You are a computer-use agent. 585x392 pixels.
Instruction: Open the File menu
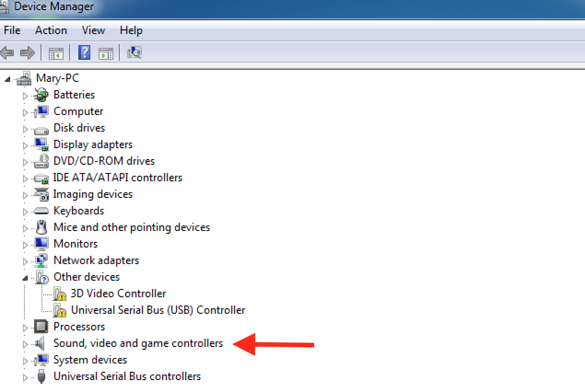click(x=12, y=30)
